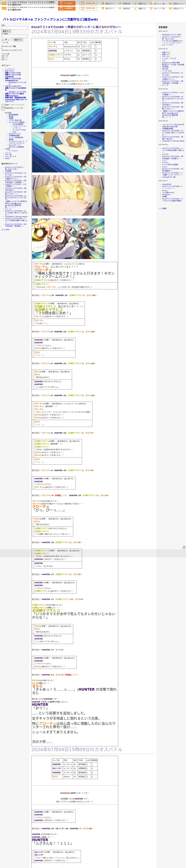Click もっと見る under recently created pages
Image resolution: width=186 pixels, height=868 pixels.
click(5, 229)
